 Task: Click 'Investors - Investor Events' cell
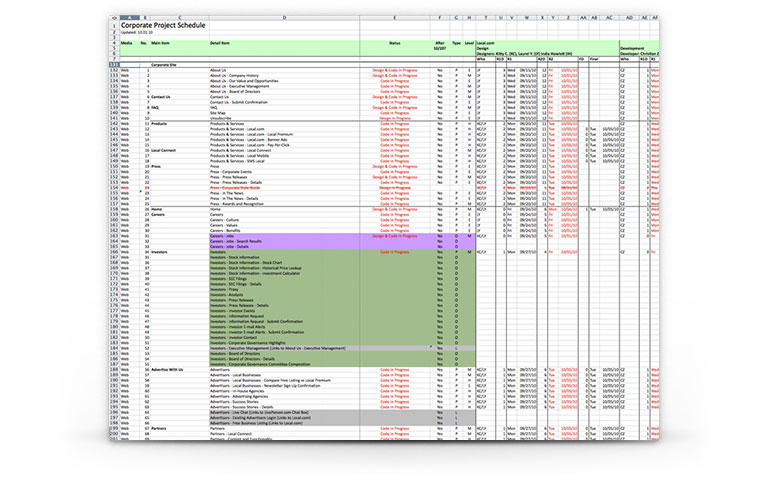233,311
